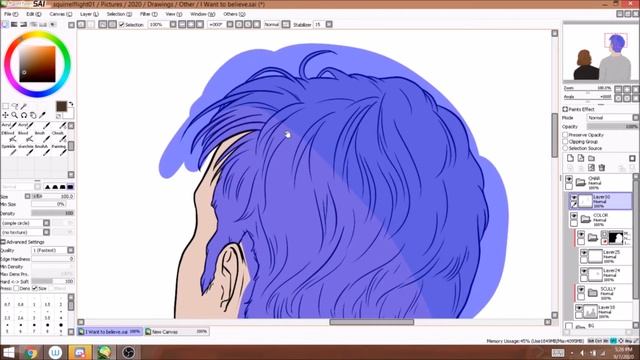Show the color wheel panel

[x=5, y=24]
